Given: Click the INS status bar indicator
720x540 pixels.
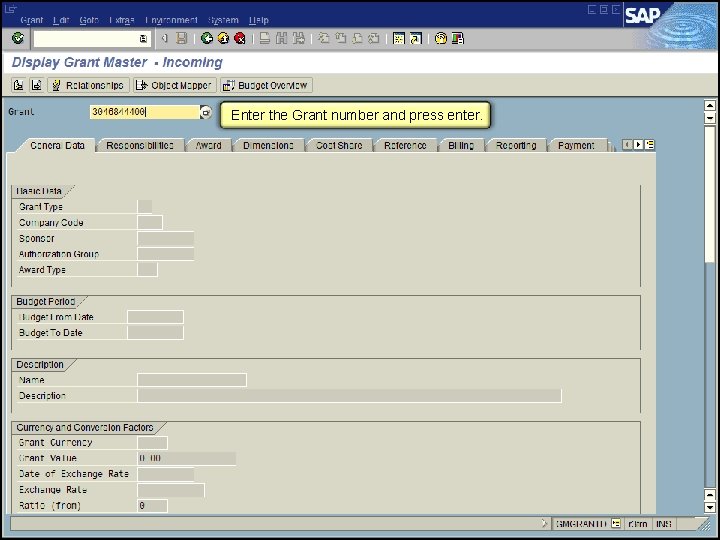Looking at the screenshot, I should (664, 523).
